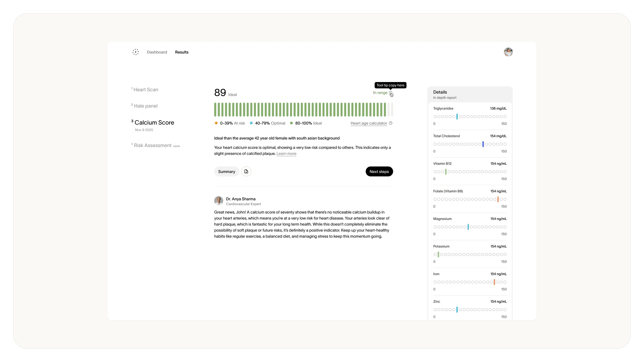Click the Risk Assessment step

point(153,145)
